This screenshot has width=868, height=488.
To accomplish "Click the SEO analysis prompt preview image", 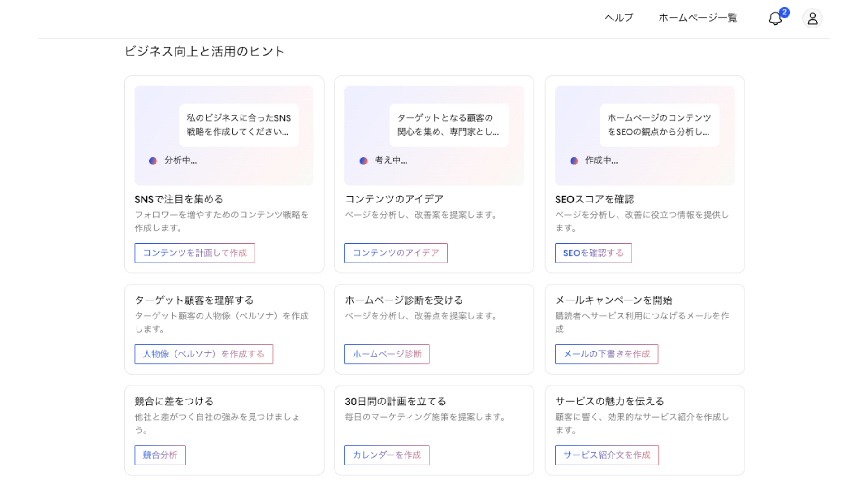I will coord(645,136).
